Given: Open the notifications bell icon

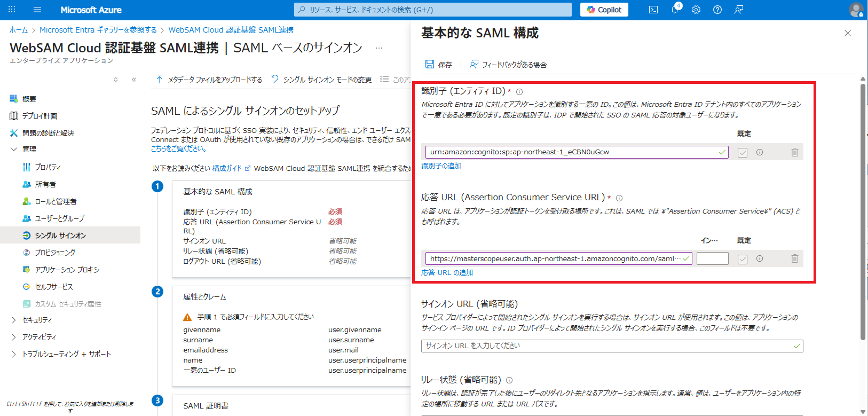Looking at the screenshot, I should pos(675,10).
